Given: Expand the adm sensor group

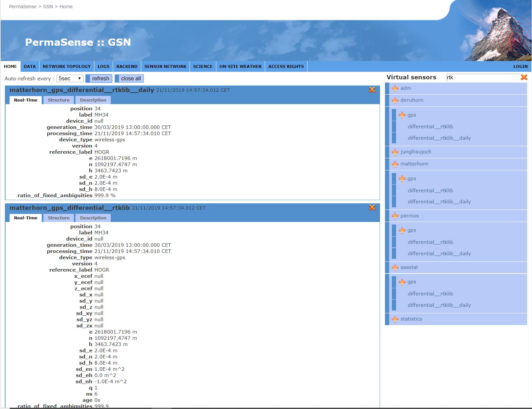Looking at the screenshot, I should (x=395, y=88).
